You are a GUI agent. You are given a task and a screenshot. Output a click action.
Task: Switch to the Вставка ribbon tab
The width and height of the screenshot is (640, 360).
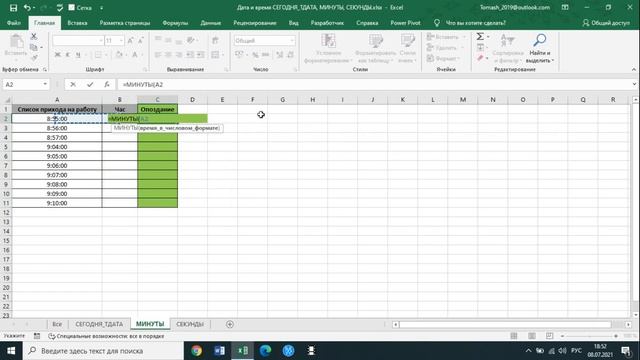77,23
